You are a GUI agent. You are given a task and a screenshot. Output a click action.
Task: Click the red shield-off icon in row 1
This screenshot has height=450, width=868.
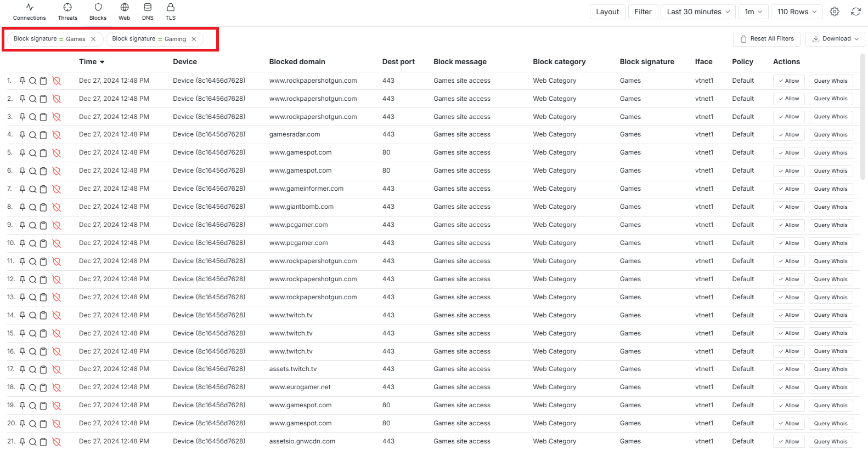point(57,81)
